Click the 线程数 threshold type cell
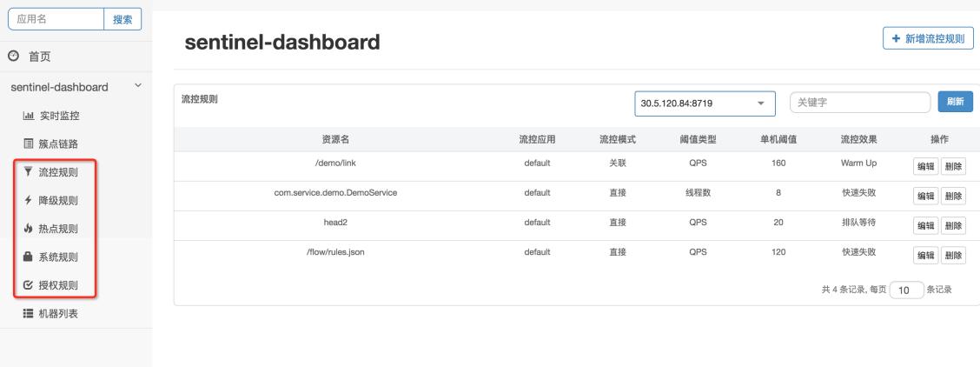The width and height of the screenshot is (980, 367). pos(699,192)
